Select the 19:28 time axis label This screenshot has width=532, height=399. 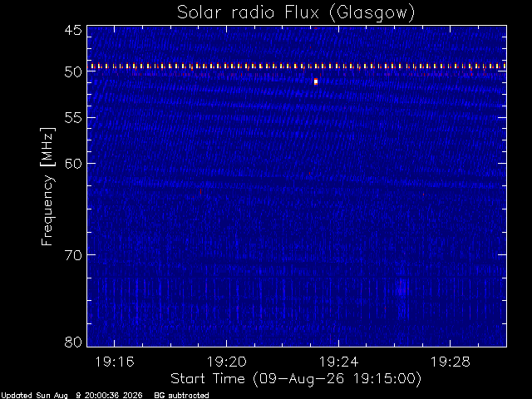(451, 362)
